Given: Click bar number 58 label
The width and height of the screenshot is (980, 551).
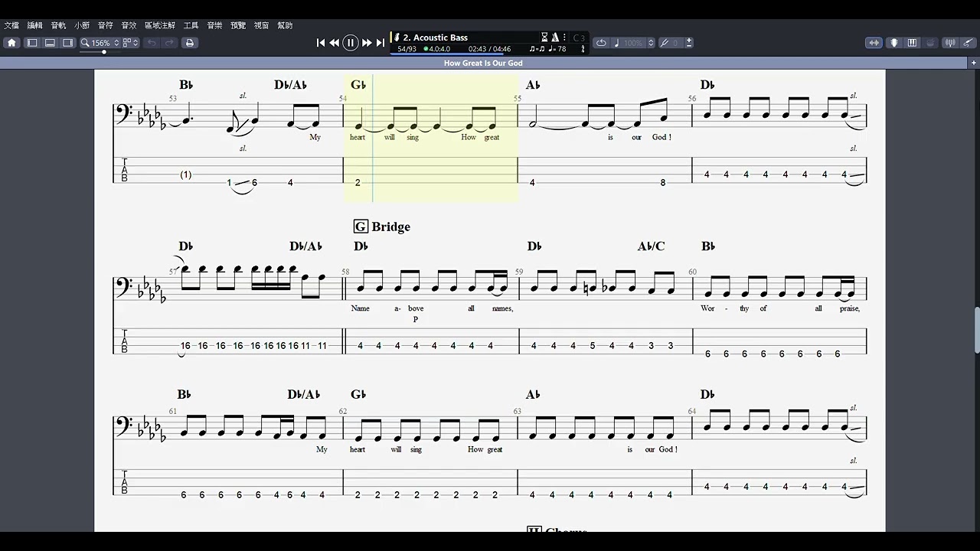Looking at the screenshot, I should [x=345, y=272].
